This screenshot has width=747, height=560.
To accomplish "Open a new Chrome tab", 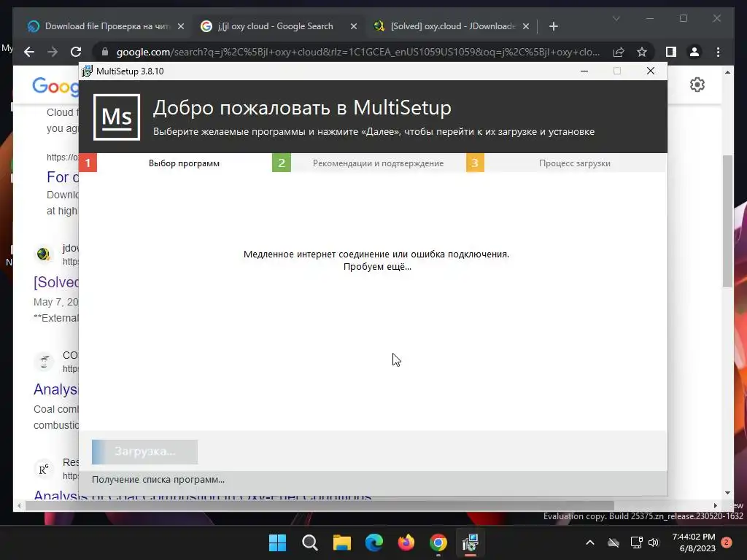I will (x=553, y=27).
